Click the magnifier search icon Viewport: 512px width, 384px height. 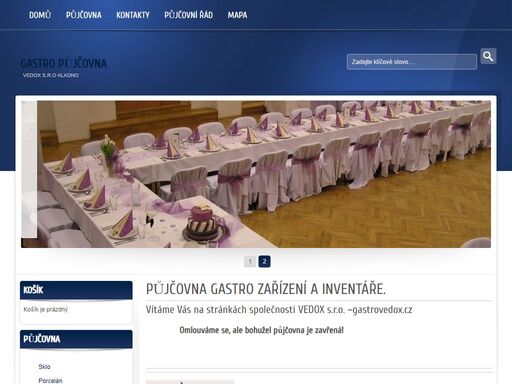pyautogui.click(x=488, y=56)
